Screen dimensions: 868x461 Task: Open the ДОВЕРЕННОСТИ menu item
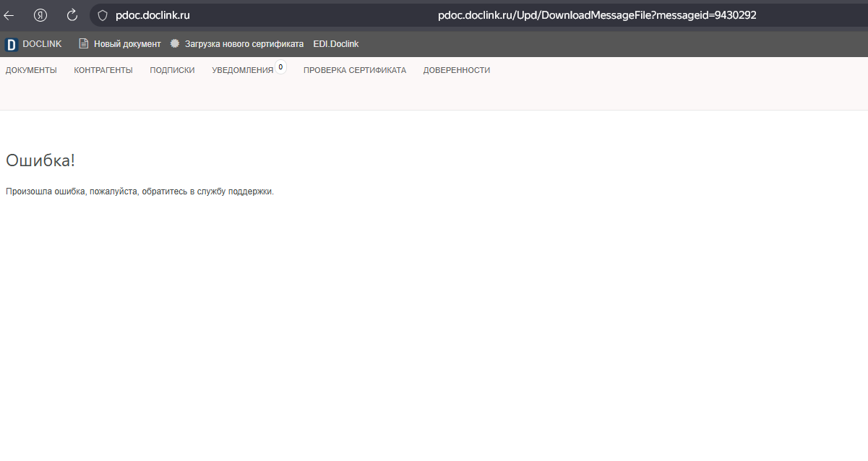[x=457, y=70]
